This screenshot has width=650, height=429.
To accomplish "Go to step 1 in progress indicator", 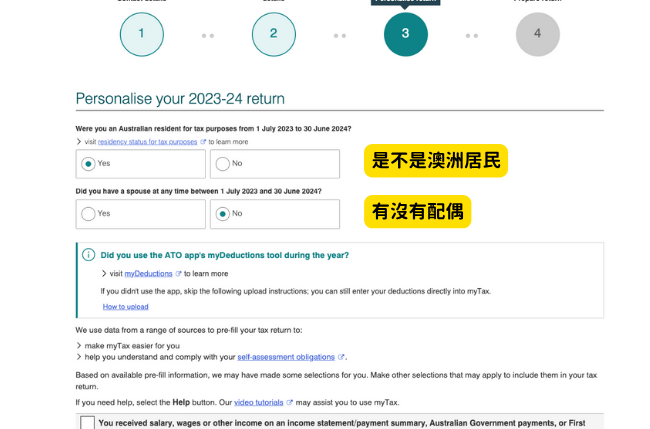I will coord(141,34).
